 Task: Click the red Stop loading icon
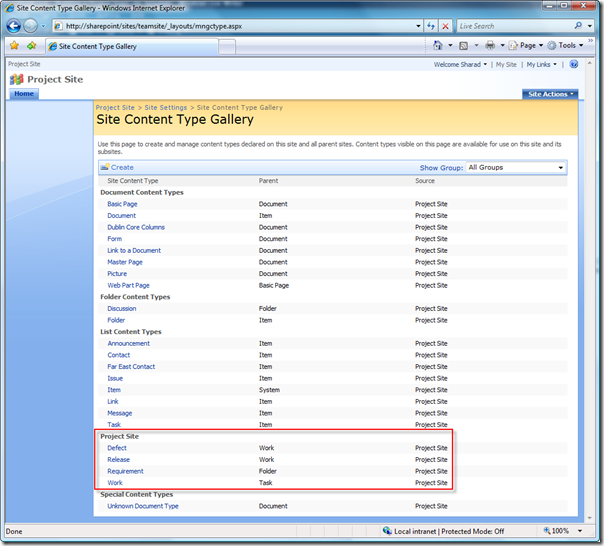(445, 26)
